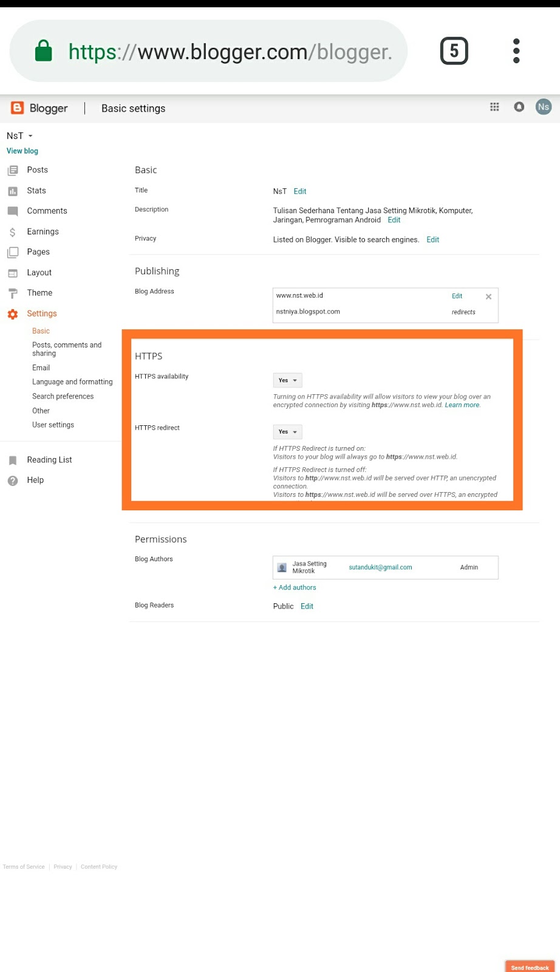560x972 pixels.
Task: Click + Add authors link
Action: click(295, 587)
